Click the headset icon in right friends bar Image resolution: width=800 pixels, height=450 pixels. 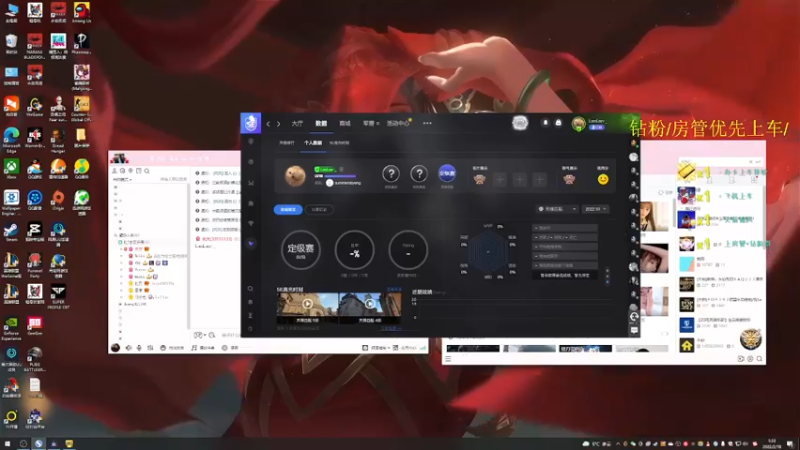tap(634, 317)
